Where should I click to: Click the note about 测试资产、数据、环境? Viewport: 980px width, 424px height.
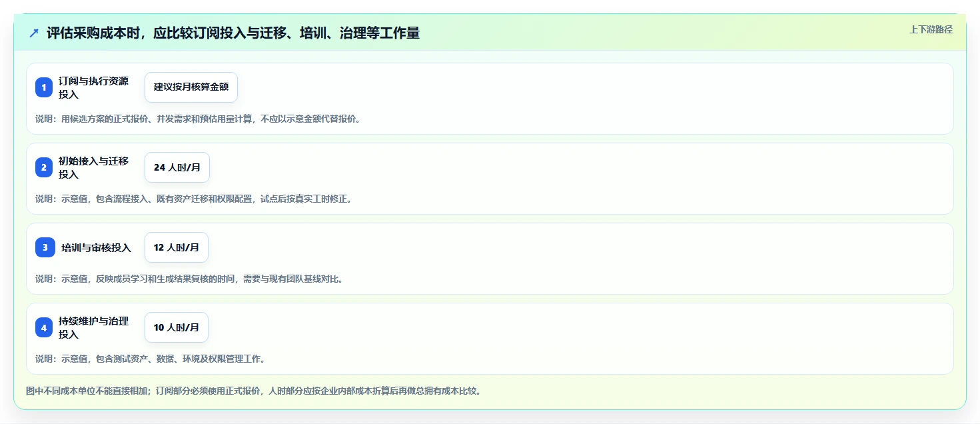point(151,359)
